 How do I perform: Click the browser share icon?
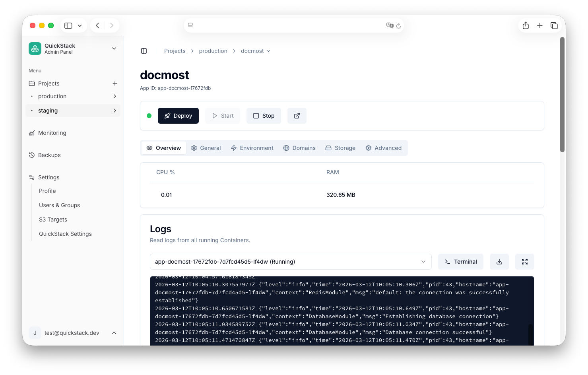click(526, 25)
